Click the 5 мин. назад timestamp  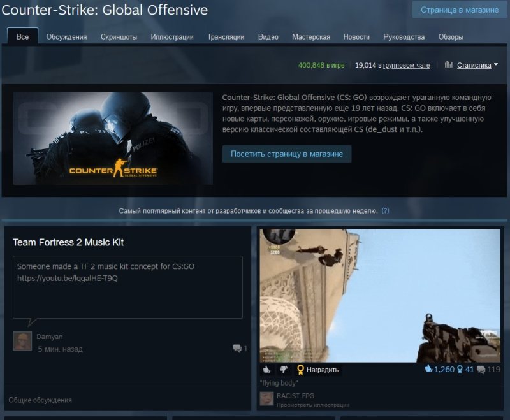click(60, 349)
